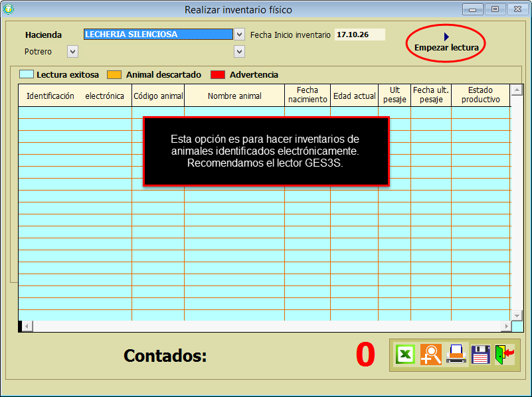Click the Fecha Inicio inventario date field
This screenshot has width=532, height=397.
click(x=359, y=35)
